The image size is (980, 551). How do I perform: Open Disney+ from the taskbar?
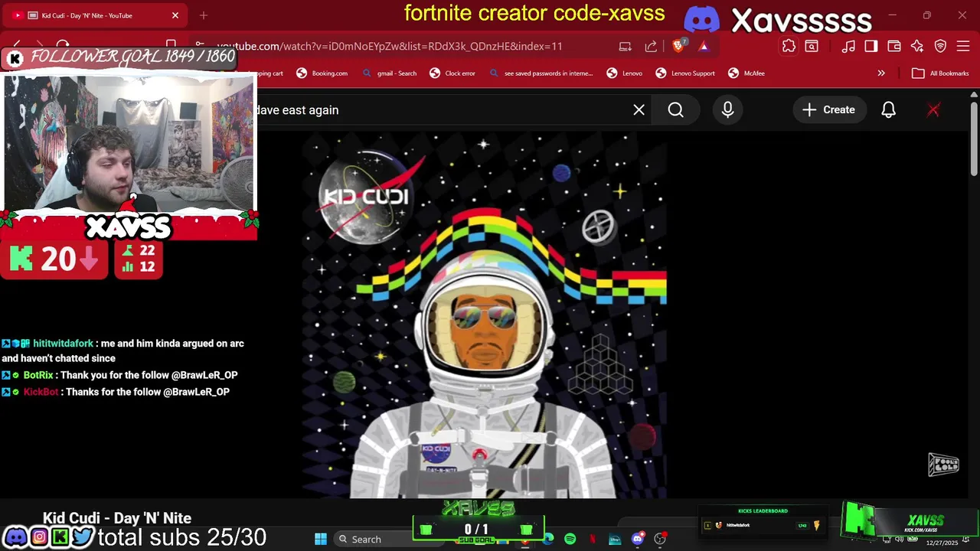[x=615, y=539]
